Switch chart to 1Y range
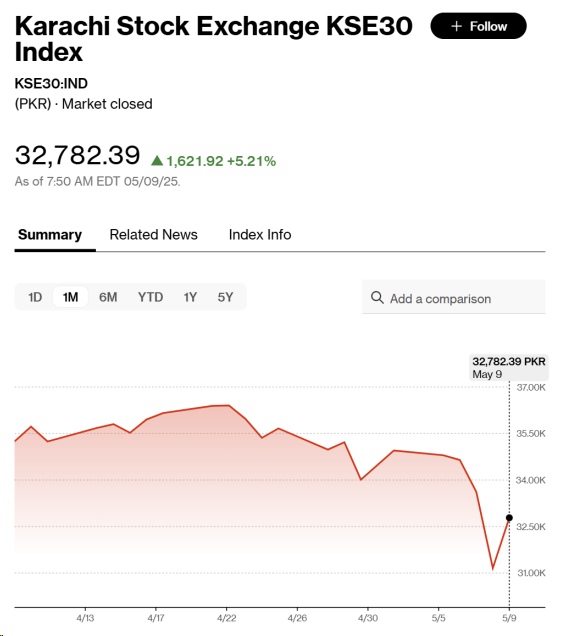This screenshot has height=636, width=588. (190, 297)
